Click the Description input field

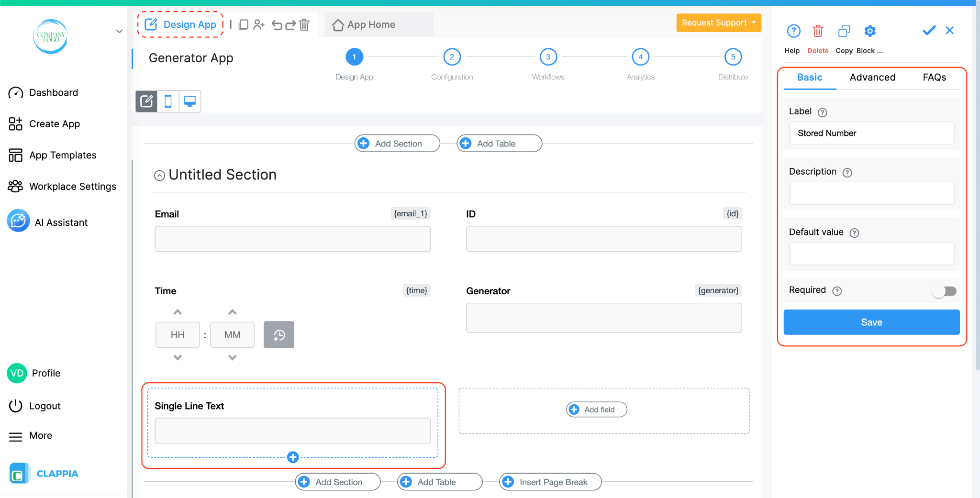point(871,193)
